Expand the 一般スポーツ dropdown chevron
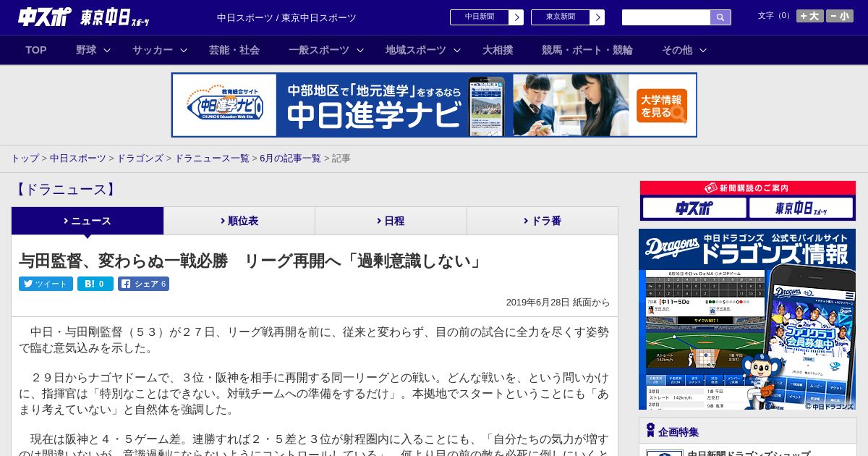Viewport: 868px width, 456px height. click(x=360, y=51)
